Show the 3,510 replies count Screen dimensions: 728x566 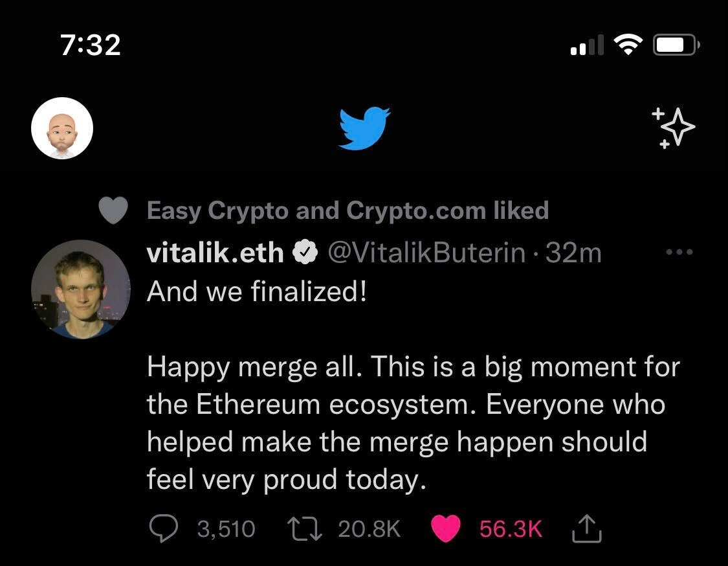pos(226,529)
